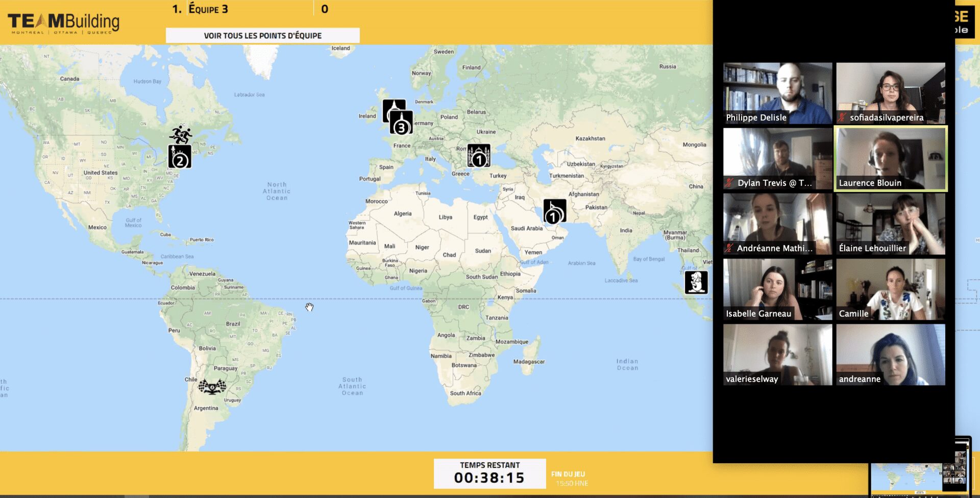Viewport: 980px width, 498px height.
Task: Select Laurence Blouin's highlighted video tile
Action: [891, 159]
